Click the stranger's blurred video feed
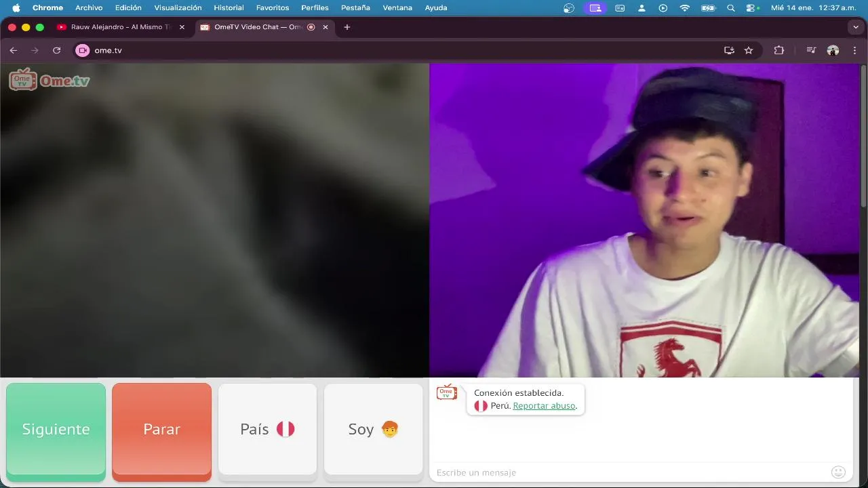The image size is (868, 488). [x=214, y=220]
